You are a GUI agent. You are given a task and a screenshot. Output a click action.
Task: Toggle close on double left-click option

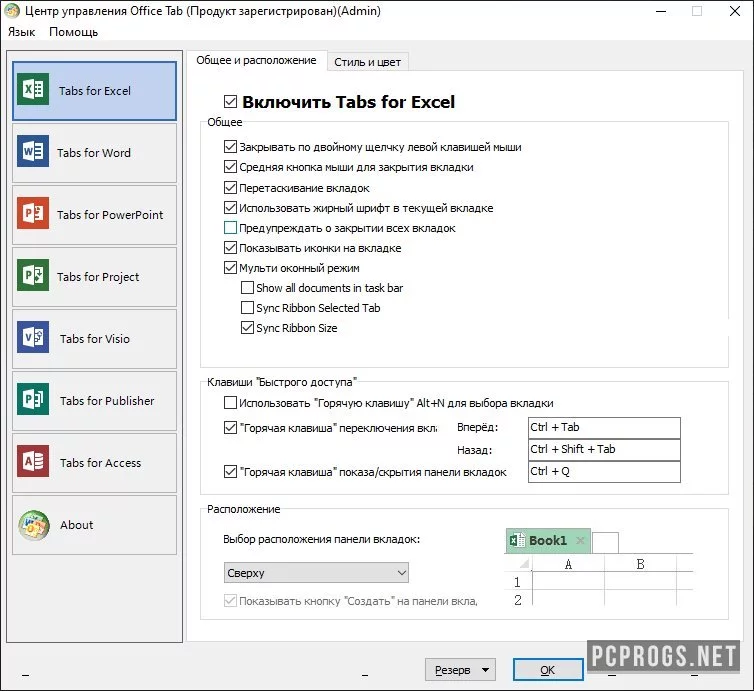coord(230,147)
